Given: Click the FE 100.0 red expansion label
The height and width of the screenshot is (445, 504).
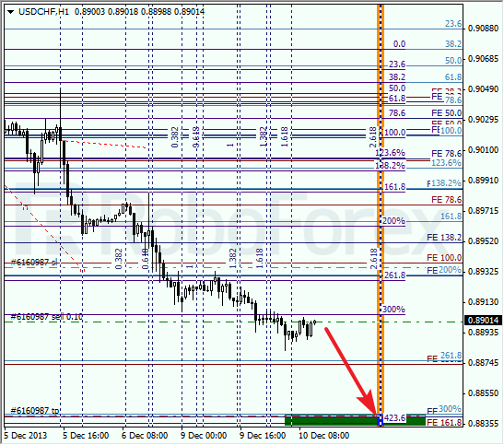Looking at the screenshot, I should click(x=444, y=258).
